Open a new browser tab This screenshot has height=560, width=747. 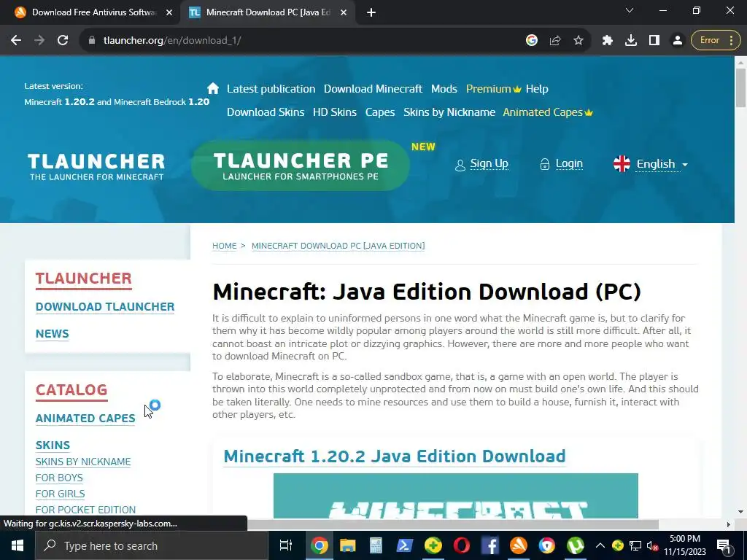[371, 13]
